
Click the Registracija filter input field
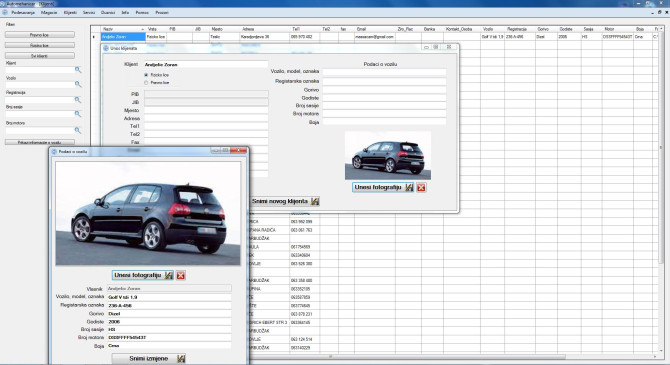pos(40,100)
